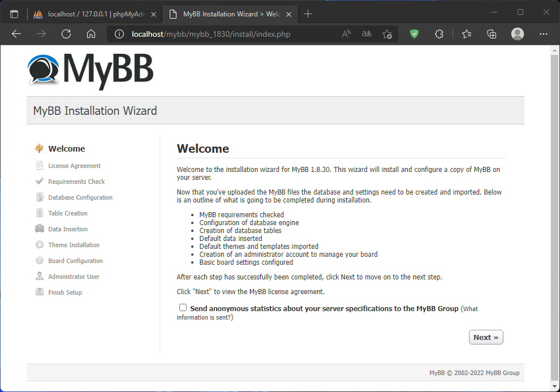The height and width of the screenshot is (392, 560).
Task: Click the Welcome step label
Action: tap(67, 149)
